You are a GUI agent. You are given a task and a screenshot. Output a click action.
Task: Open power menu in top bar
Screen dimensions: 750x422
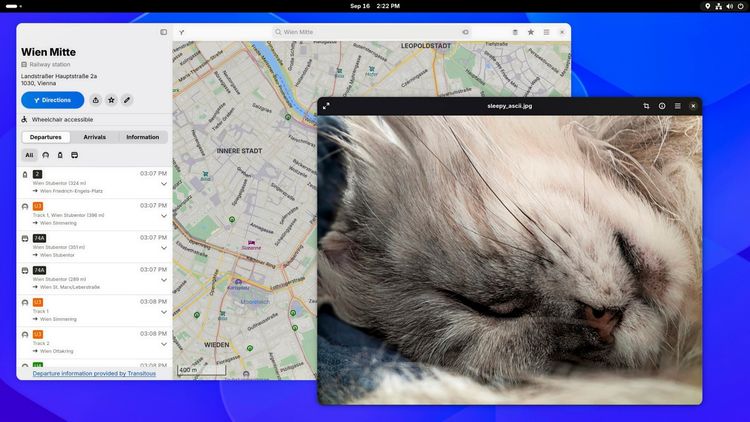tap(740, 6)
